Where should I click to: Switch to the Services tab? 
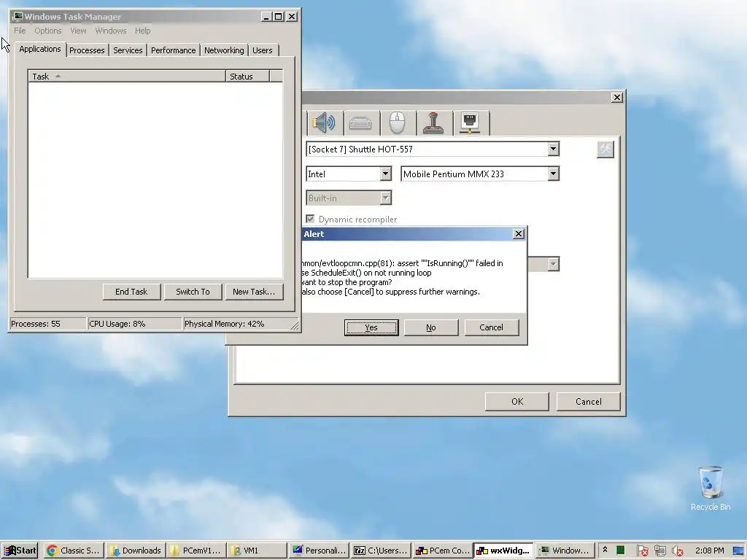128,50
